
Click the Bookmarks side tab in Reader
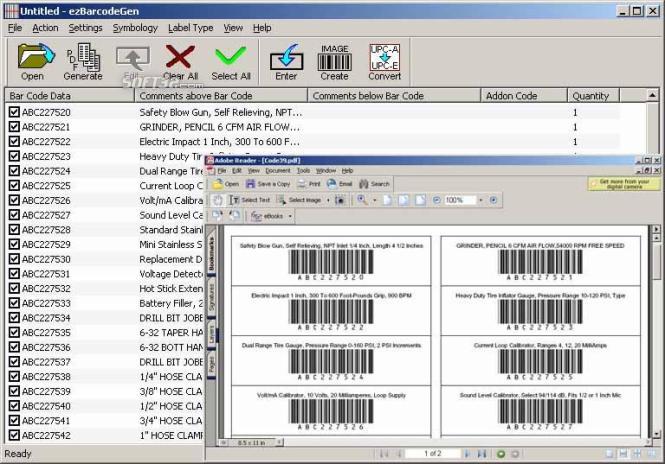point(211,254)
